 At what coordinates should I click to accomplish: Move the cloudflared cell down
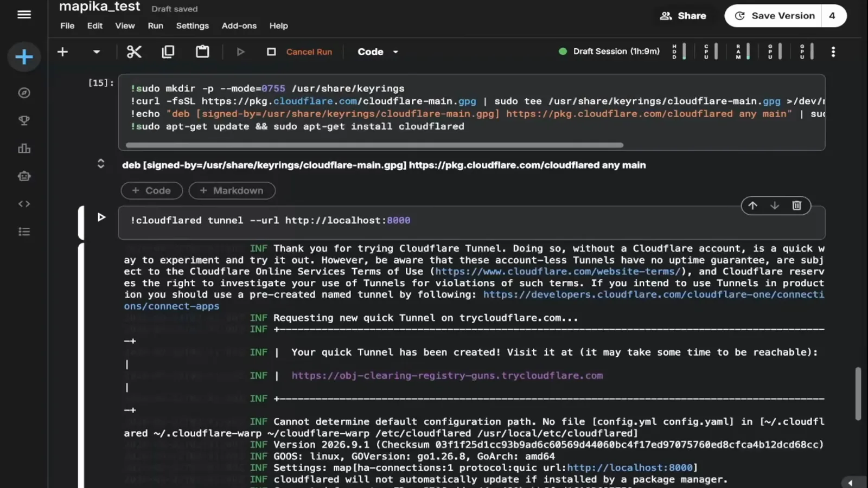[x=775, y=206]
